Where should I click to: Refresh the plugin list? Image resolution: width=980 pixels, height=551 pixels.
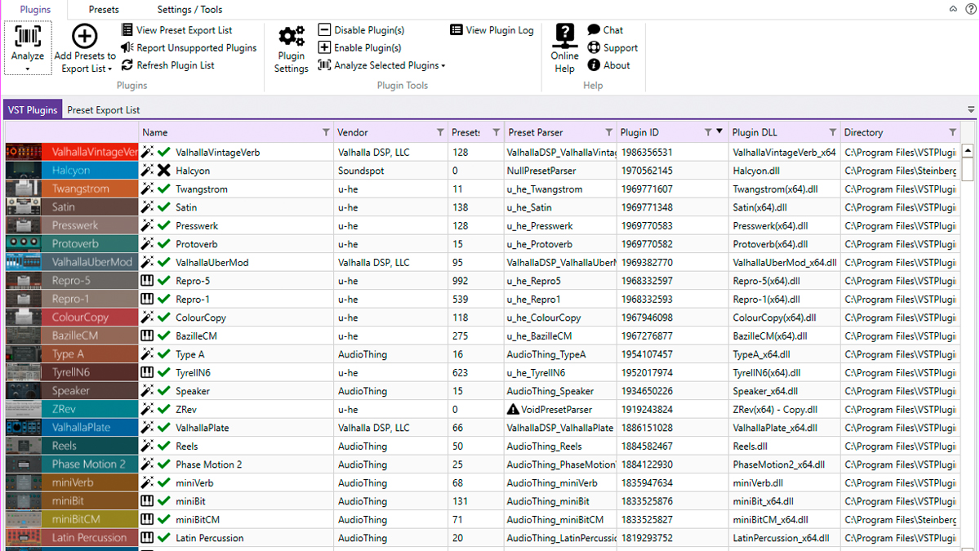click(x=168, y=65)
